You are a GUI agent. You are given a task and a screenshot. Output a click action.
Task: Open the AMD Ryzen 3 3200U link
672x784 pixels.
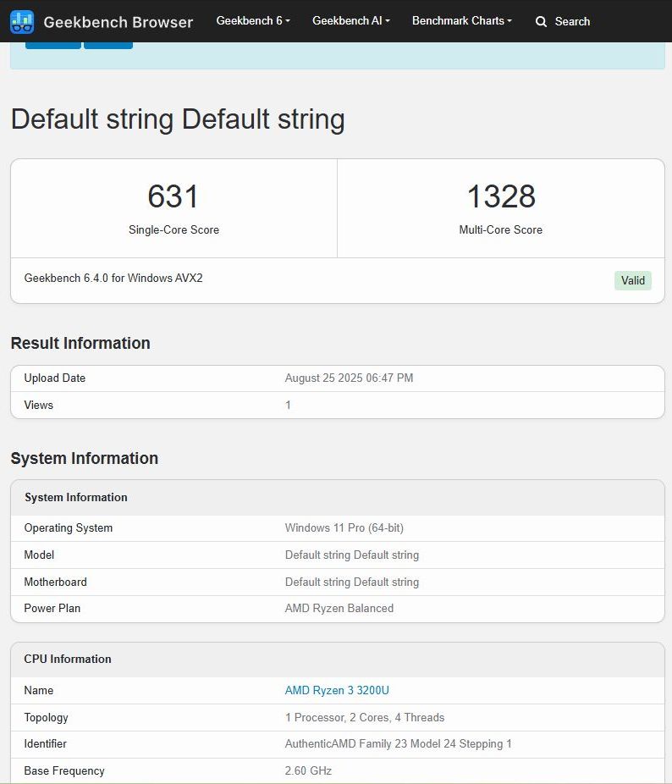point(337,691)
